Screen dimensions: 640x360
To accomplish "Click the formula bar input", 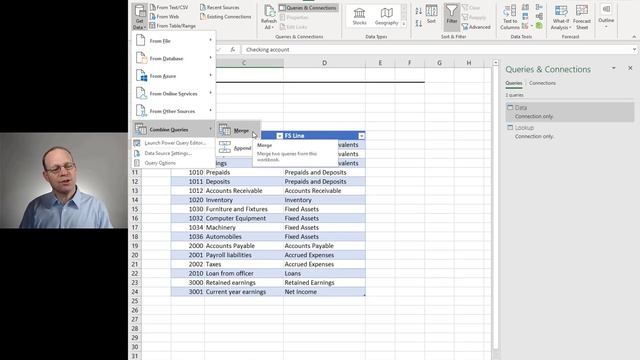I will [437, 49].
